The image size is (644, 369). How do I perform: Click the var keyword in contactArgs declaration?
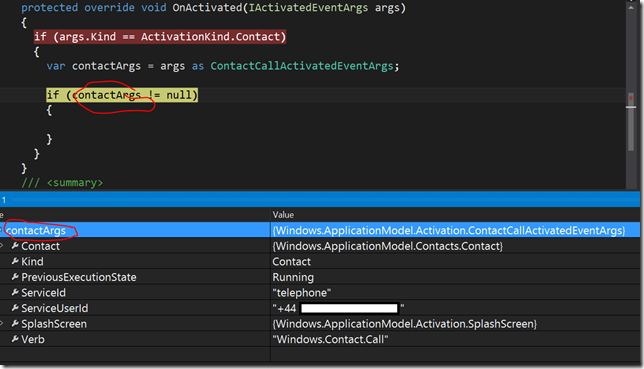pos(56,66)
